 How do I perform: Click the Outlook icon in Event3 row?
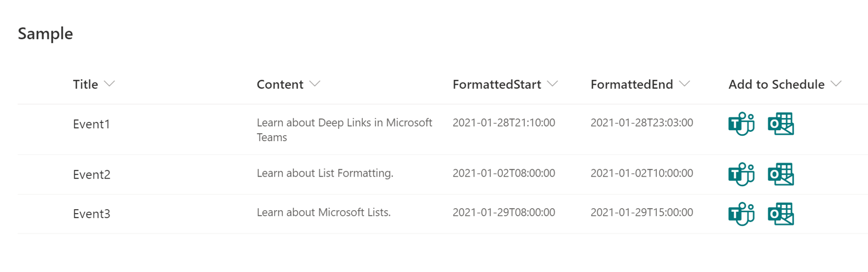781,214
